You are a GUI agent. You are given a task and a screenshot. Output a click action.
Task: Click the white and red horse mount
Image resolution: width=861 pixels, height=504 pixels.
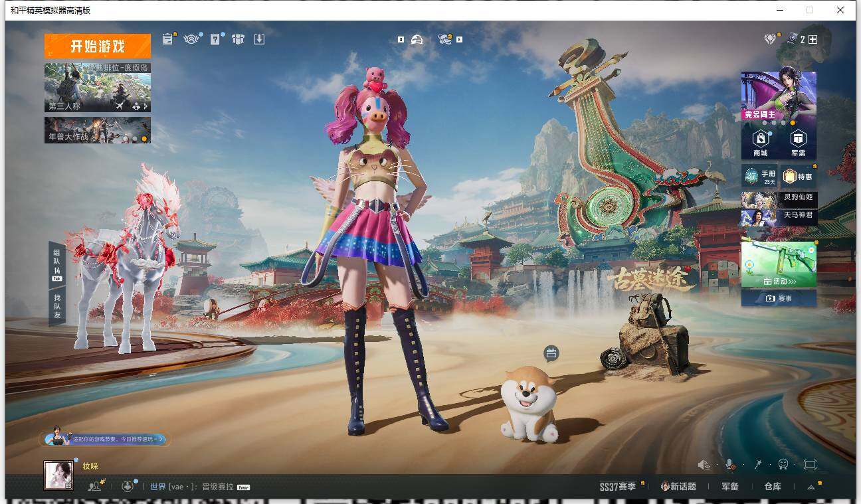pos(125,259)
